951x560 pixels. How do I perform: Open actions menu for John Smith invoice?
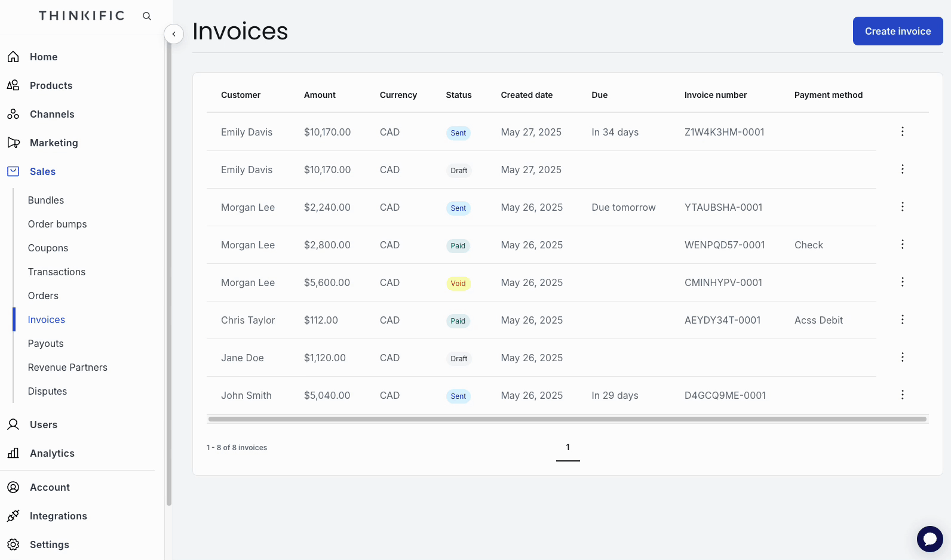point(903,395)
